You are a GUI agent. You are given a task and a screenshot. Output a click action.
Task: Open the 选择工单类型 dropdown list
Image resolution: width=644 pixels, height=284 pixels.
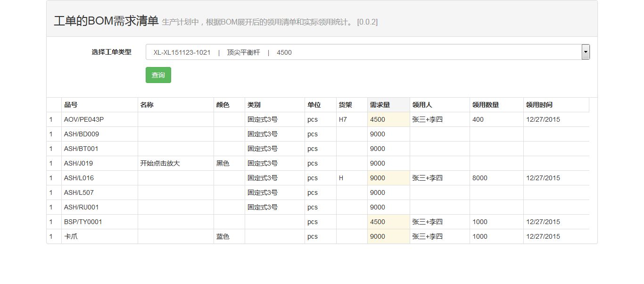click(363, 52)
